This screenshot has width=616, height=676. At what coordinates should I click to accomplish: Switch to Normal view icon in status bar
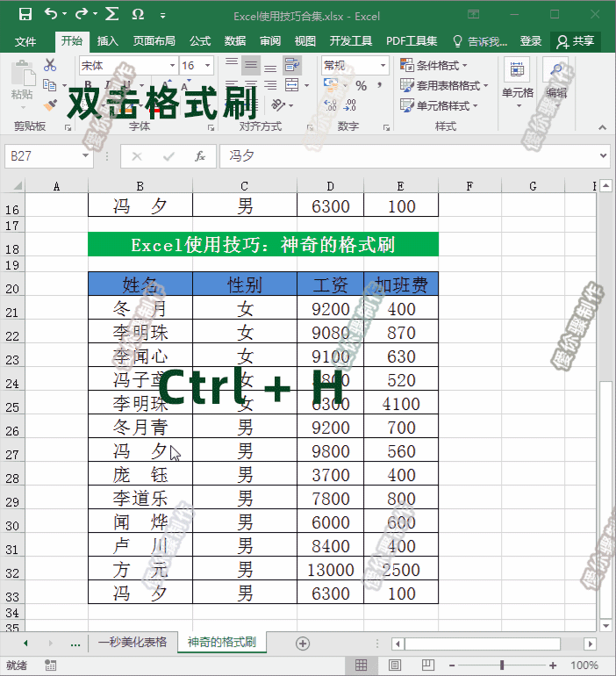click(361, 665)
